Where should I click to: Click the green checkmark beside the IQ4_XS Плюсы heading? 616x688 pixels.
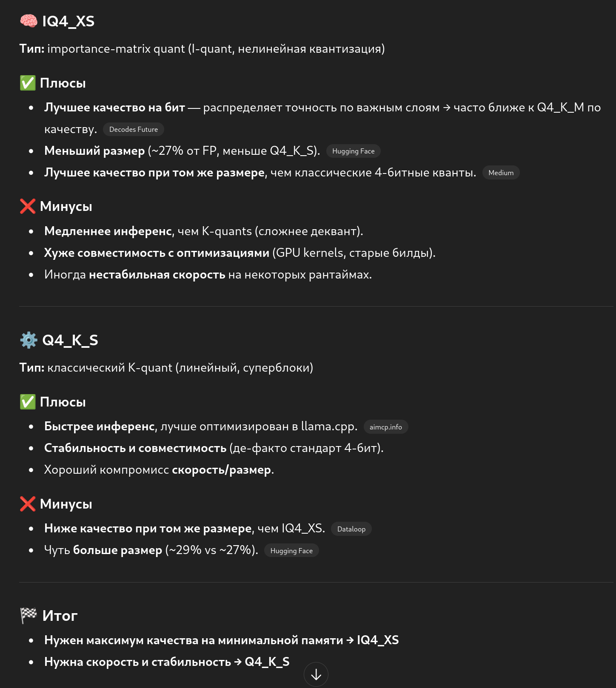28,83
